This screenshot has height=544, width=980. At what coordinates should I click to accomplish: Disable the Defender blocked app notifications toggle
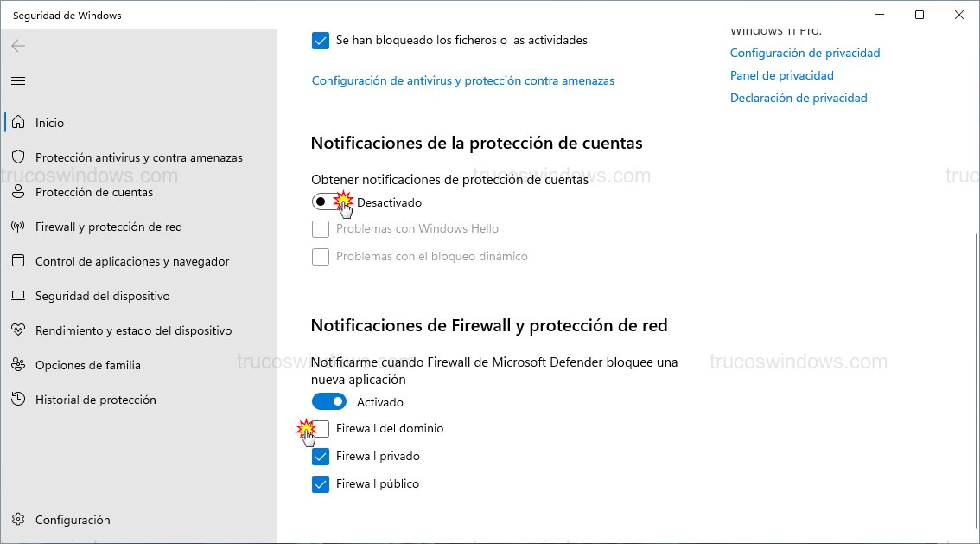point(329,401)
